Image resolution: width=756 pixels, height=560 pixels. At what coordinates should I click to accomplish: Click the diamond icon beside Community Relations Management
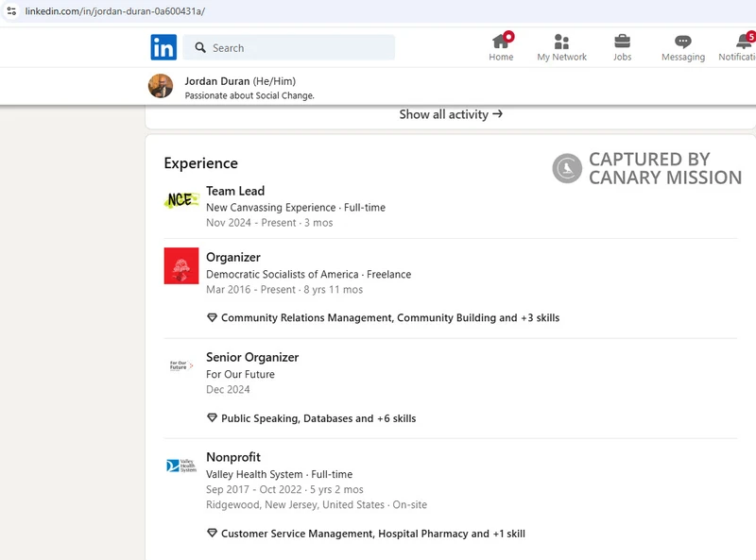[212, 317]
